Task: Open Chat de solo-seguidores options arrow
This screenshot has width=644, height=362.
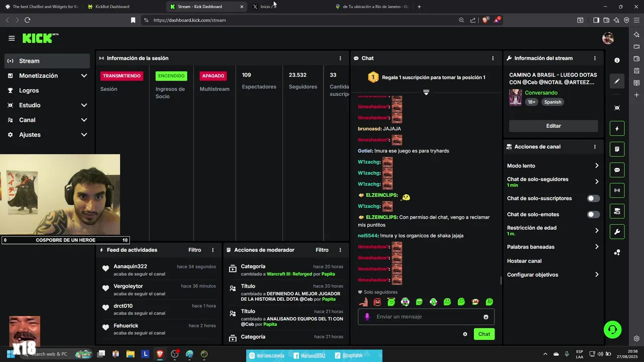Action: tap(597, 182)
